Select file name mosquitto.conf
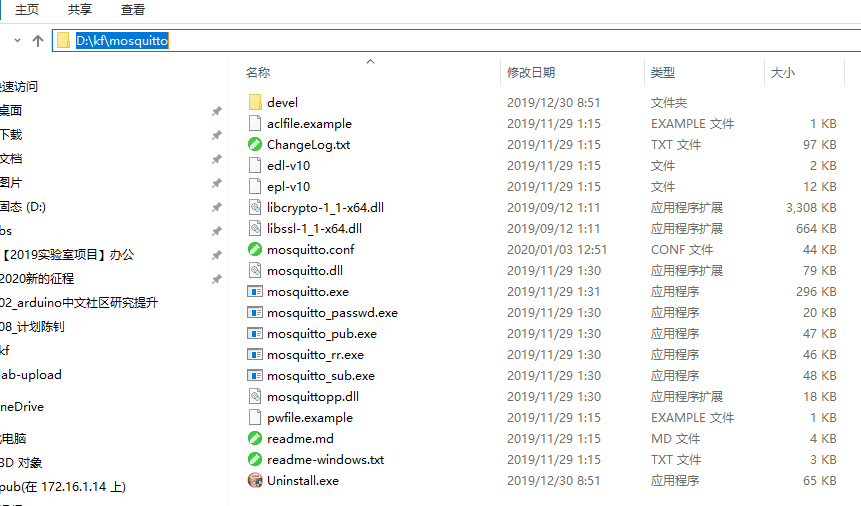861x506 pixels. (311, 249)
